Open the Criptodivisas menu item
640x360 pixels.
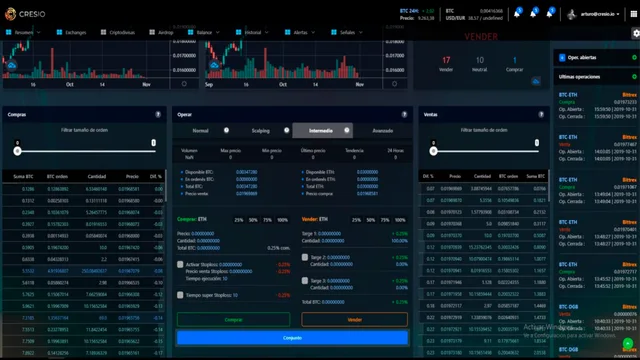(x=118, y=32)
